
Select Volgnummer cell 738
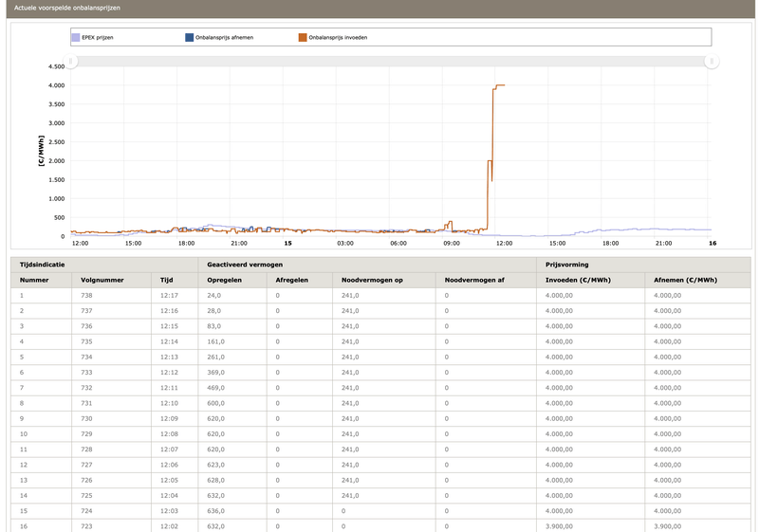click(x=86, y=296)
